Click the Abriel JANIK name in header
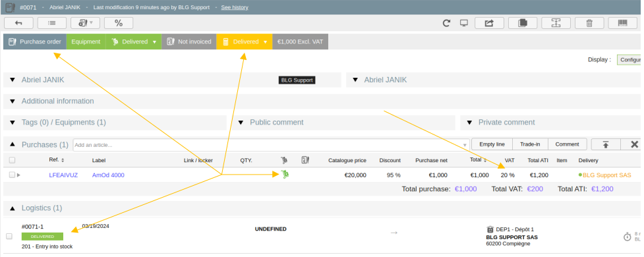Viewport: 644px width, 257px height. tap(65, 7)
